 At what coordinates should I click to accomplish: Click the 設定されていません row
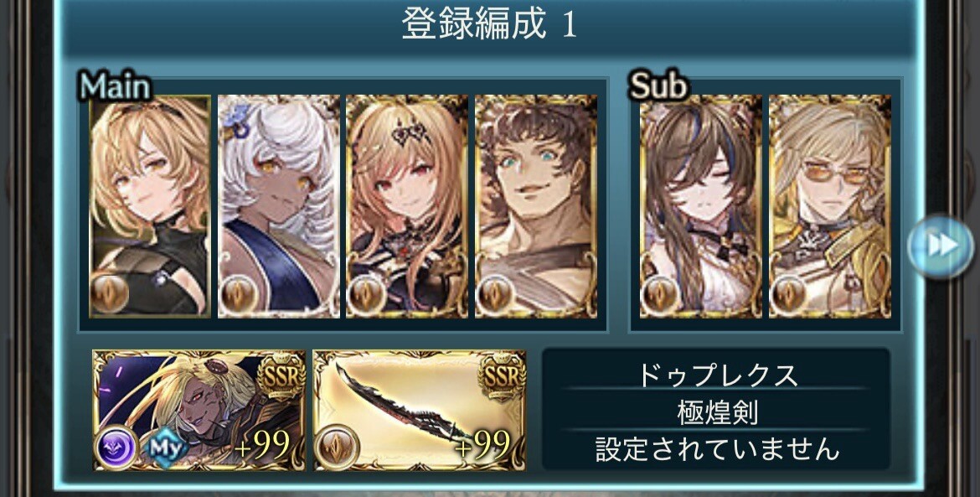tap(716, 448)
